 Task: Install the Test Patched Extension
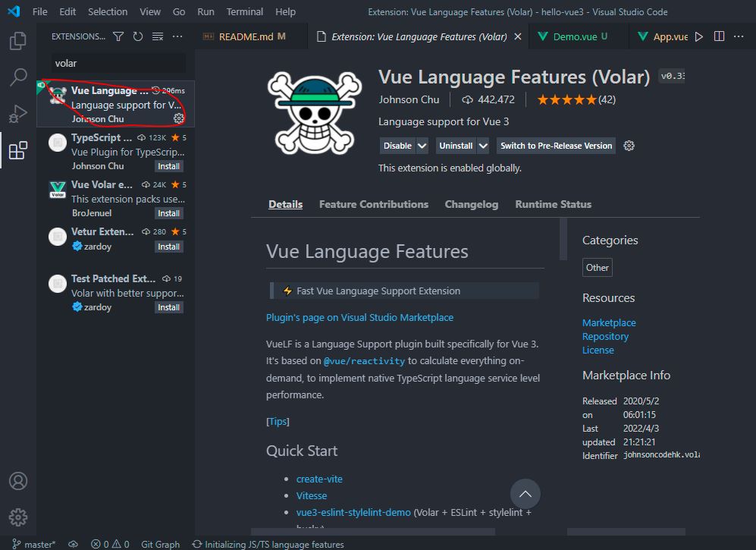[169, 307]
